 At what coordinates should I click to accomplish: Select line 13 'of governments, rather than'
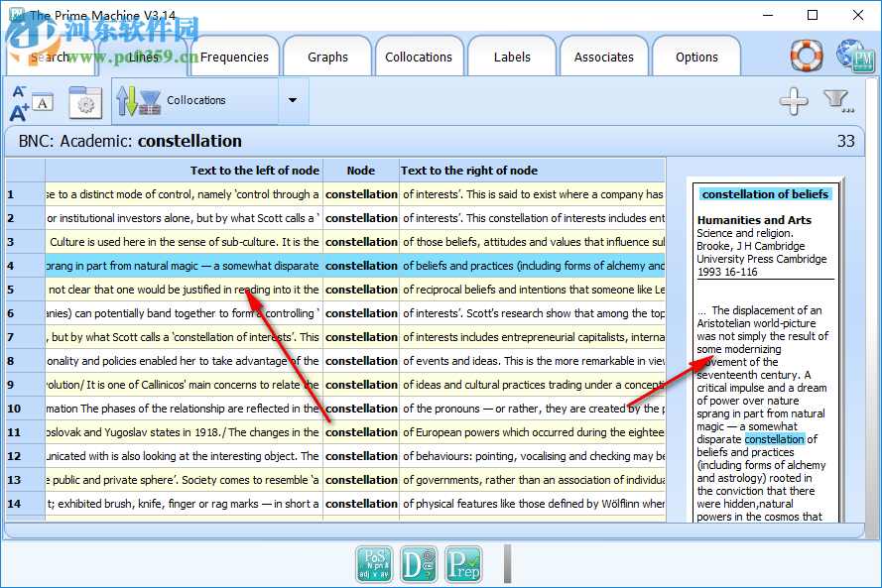tap(335, 480)
